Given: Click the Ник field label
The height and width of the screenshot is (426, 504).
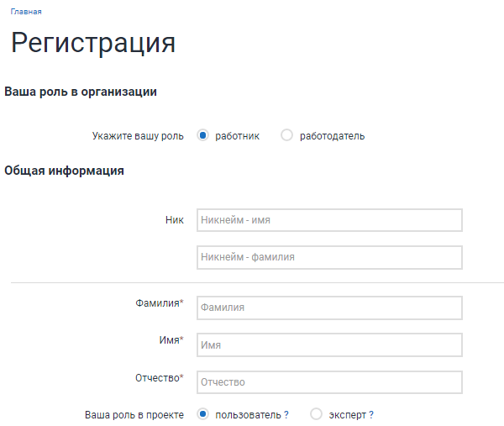Looking at the screenshot, I should pyautogui.click(x=175, y=220).
